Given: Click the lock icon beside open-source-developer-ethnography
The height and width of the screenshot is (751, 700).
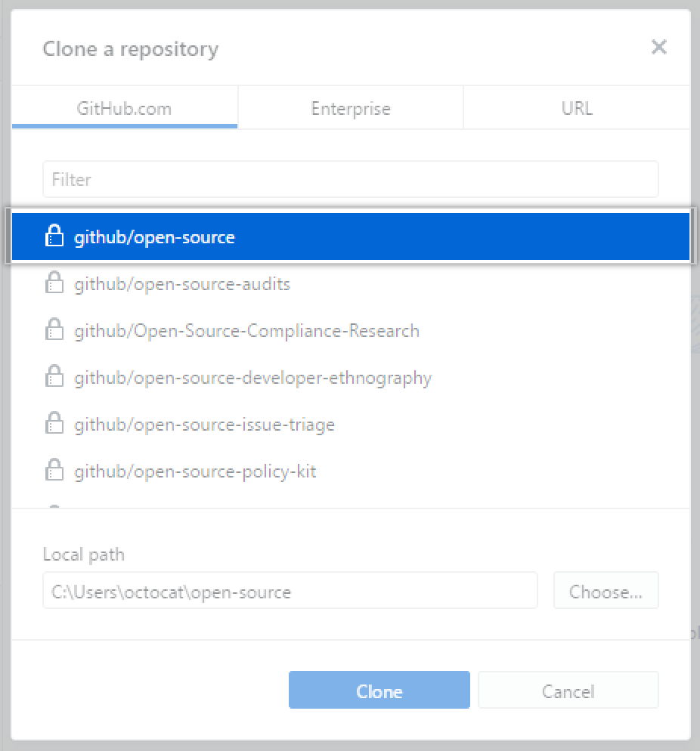Looking at the screenshot, I should point(54,376).
